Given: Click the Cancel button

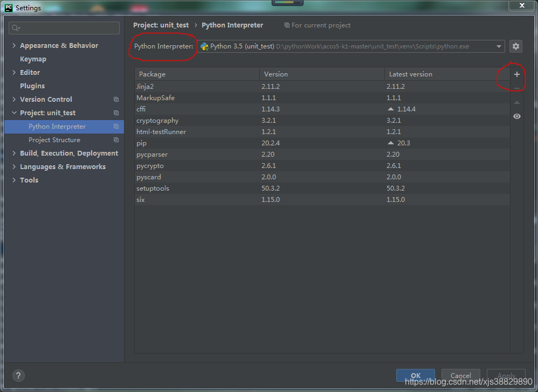Looking at the screenshot, I should pyautogui.click(x=460, y=375).
